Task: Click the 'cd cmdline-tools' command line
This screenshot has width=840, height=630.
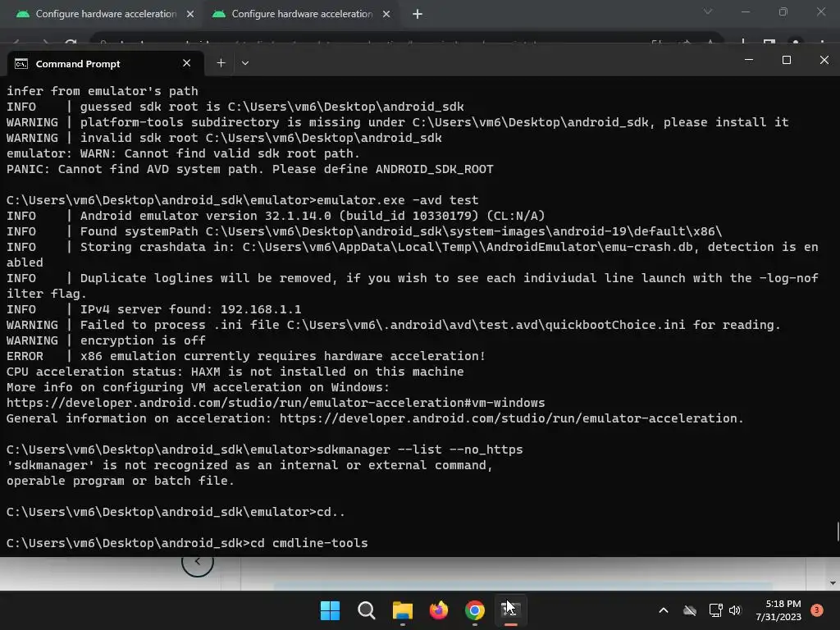Action: click(x=187, y=543)
